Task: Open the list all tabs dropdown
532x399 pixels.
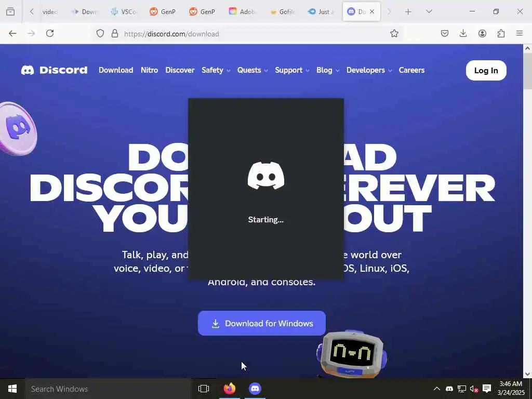Action: point(429,11)
